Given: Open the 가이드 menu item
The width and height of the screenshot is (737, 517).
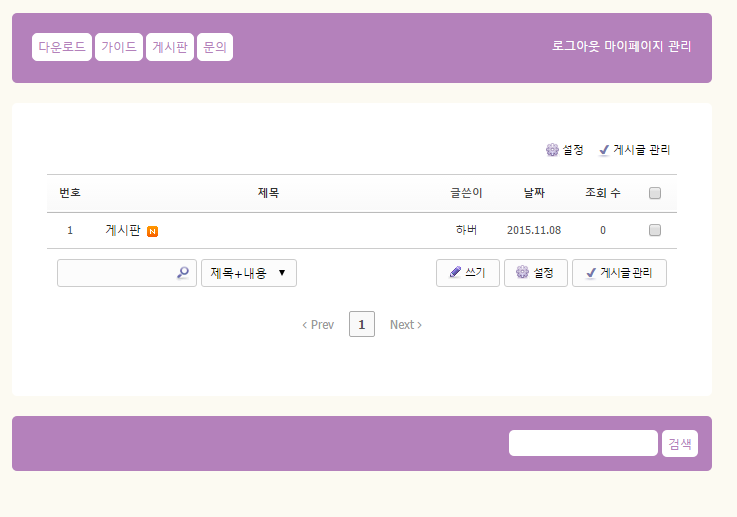Looking at the screenshot, I should [x=118, y=47].
